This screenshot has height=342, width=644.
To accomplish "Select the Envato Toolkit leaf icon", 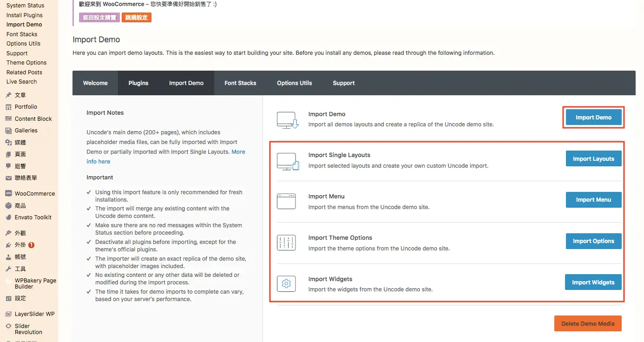I will [x=8, y=217].
